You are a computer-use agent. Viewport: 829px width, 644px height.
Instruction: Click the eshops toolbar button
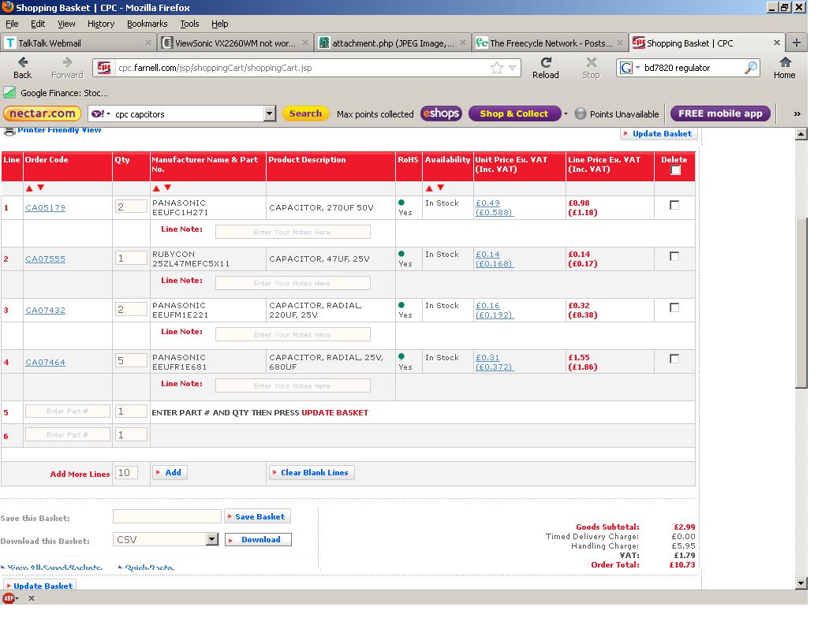(x=442, y=114)
